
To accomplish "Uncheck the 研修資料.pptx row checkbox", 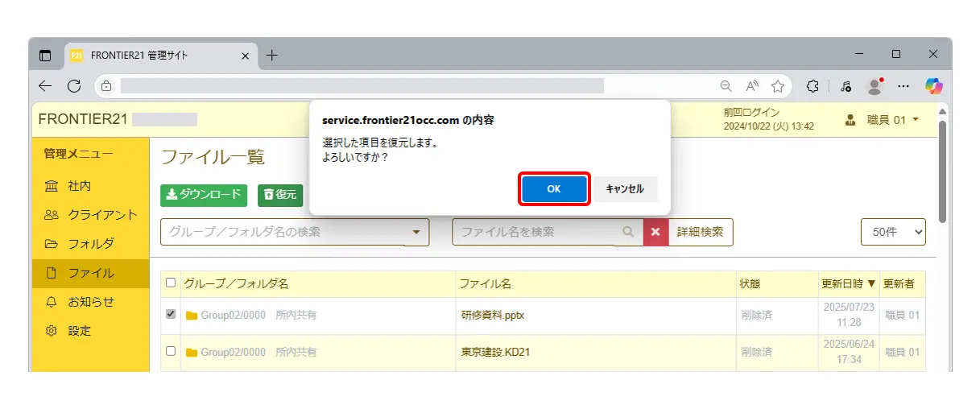I will (x=171, y=315).
